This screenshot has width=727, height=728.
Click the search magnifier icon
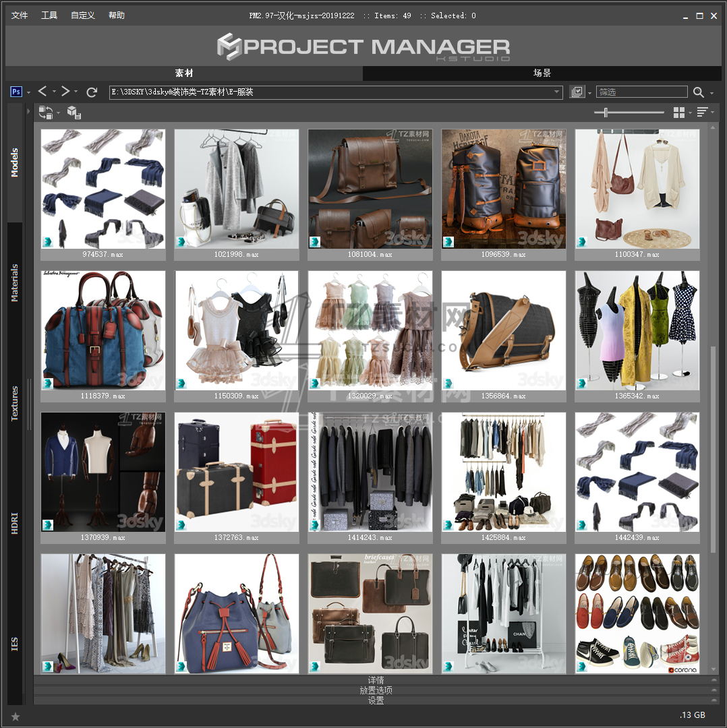coord(698,92)
